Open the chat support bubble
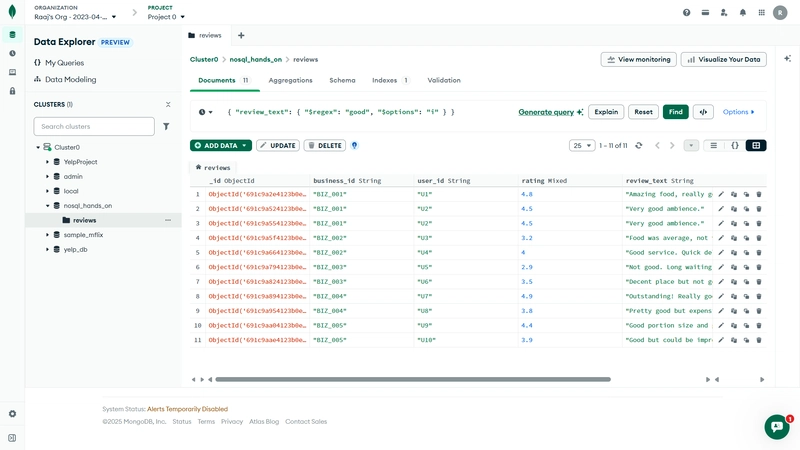Image resolution: width=800 pixels, height=450 pixels. pyautogui.click(x=777, y=427)
